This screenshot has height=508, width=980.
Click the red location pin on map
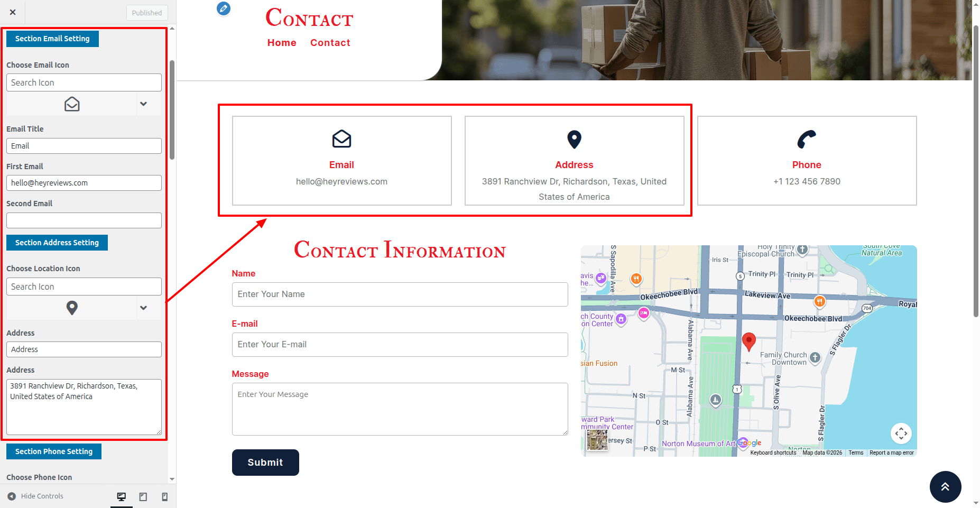click(748, 341)
